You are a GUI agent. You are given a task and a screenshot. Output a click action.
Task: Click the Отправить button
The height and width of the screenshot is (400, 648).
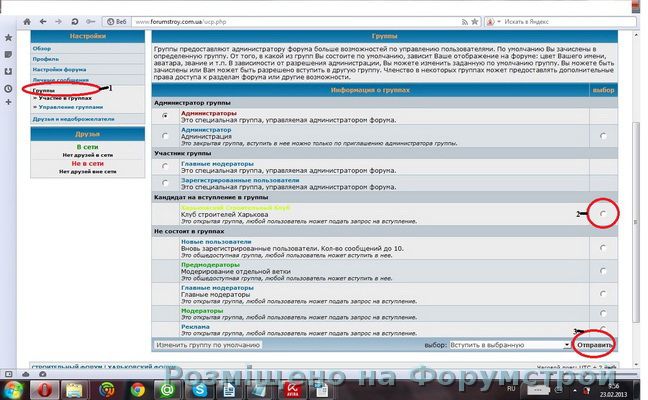(x=594, y=344)
